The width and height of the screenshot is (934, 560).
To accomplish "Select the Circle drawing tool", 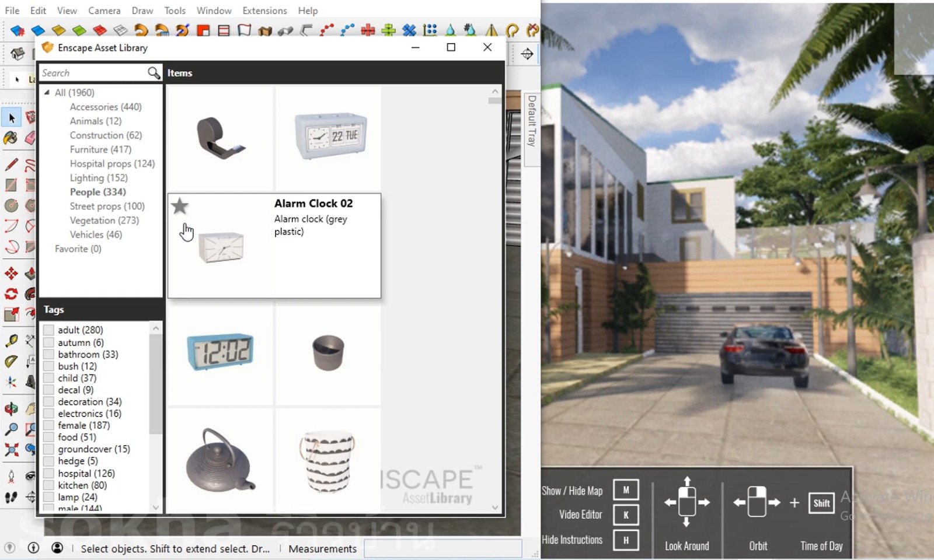I will [x=11, y=205].
